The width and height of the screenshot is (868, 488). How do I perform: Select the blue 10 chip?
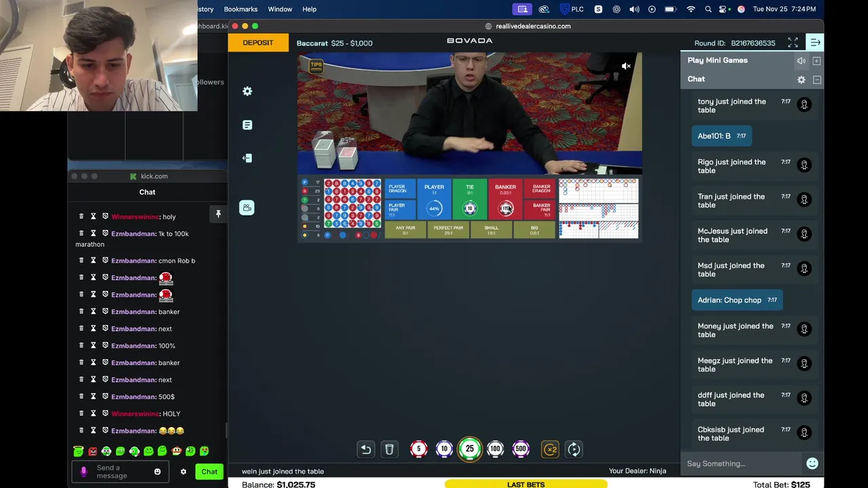444,449
